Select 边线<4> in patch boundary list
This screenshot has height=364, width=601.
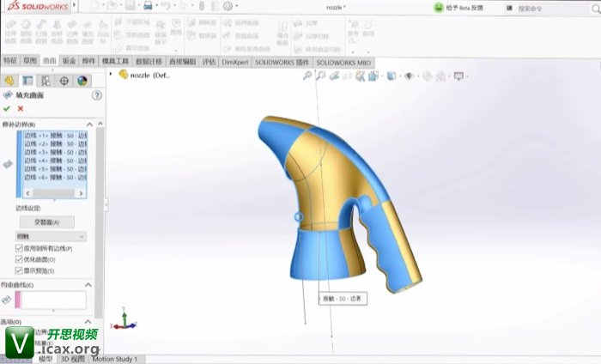pyautogui.click(x=56, y=161)
